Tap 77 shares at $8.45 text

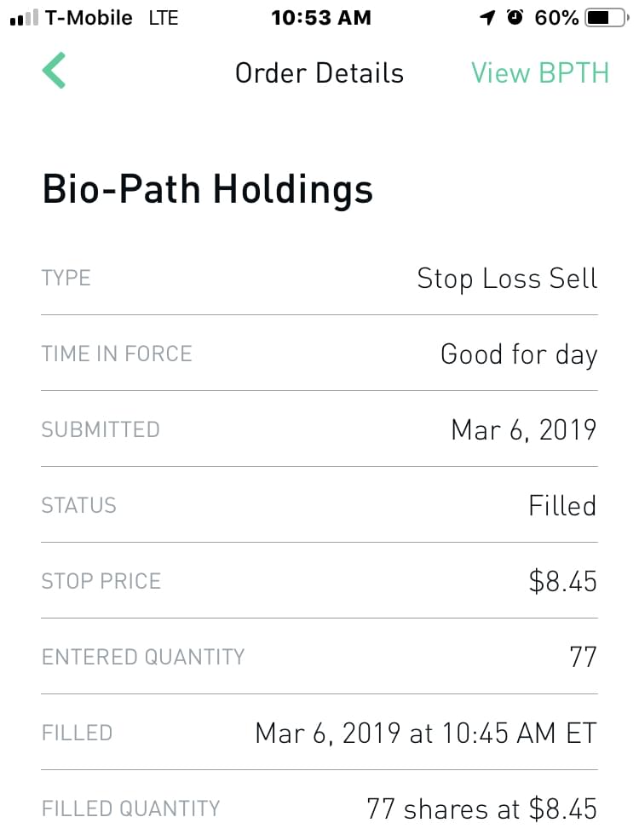[481, 808]
